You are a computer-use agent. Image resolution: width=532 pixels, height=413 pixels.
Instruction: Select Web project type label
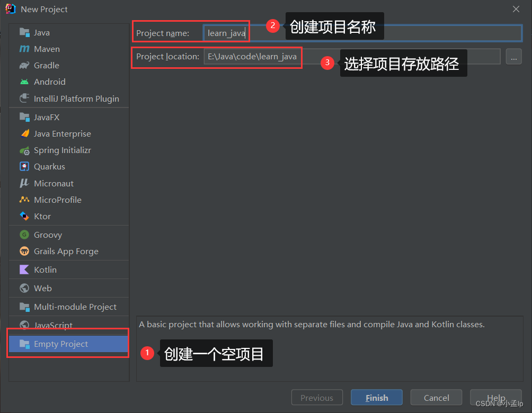point(43,288)
